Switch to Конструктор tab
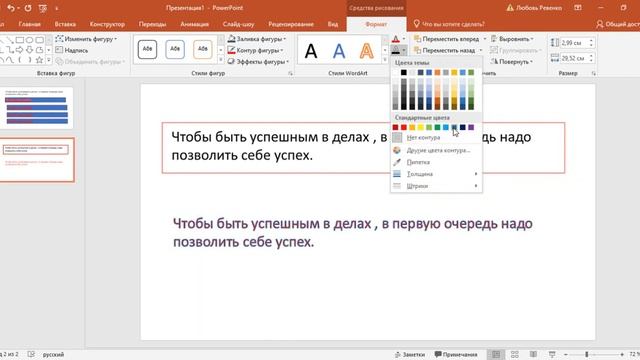 click(x=107, y=24)
